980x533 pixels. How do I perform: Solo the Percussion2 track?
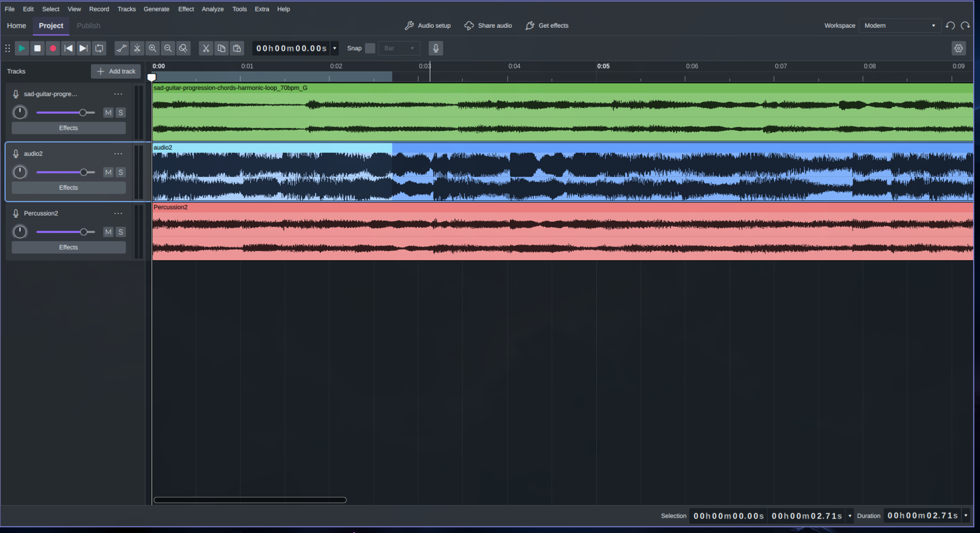click(121, 232)
